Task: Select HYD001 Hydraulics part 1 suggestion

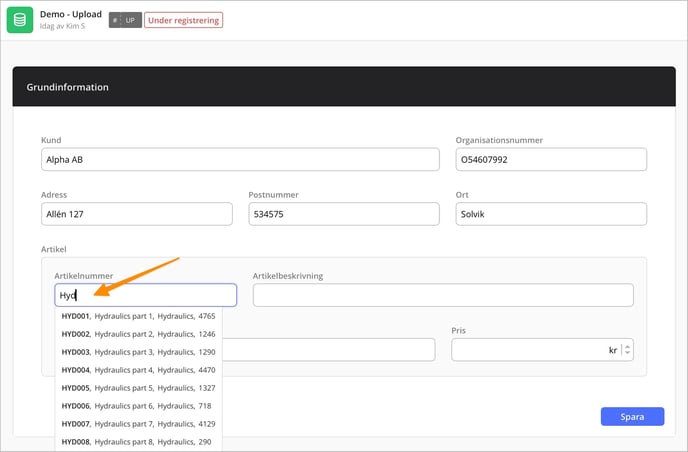Action: (139, 316)
